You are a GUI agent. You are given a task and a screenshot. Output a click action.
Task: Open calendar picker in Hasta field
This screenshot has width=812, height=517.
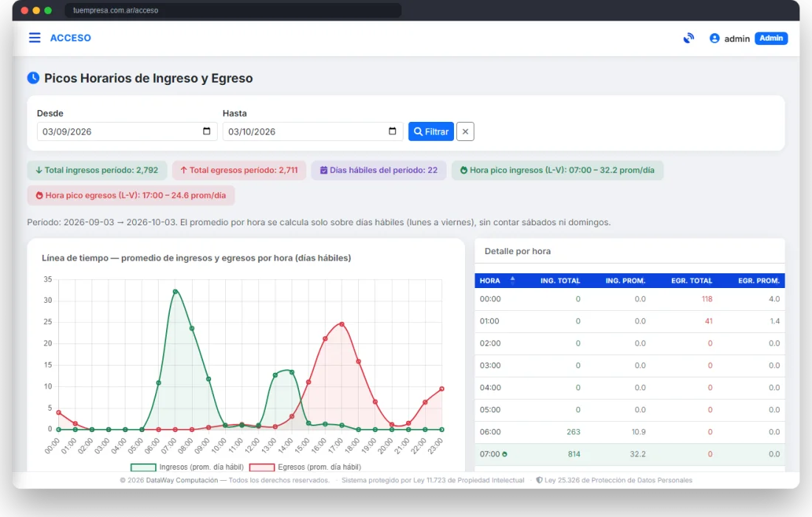click(x=393, y=131)
